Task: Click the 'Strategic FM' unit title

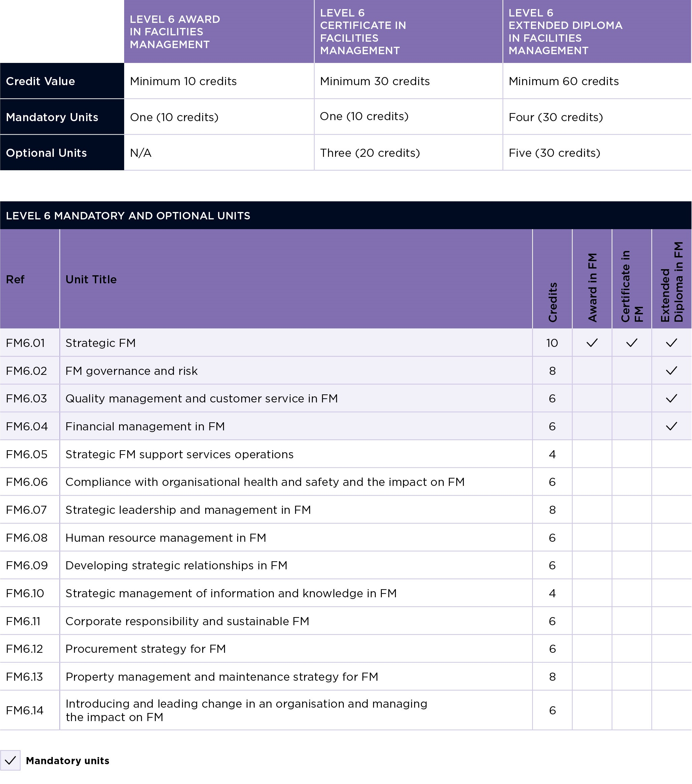Action: point(101,343)
